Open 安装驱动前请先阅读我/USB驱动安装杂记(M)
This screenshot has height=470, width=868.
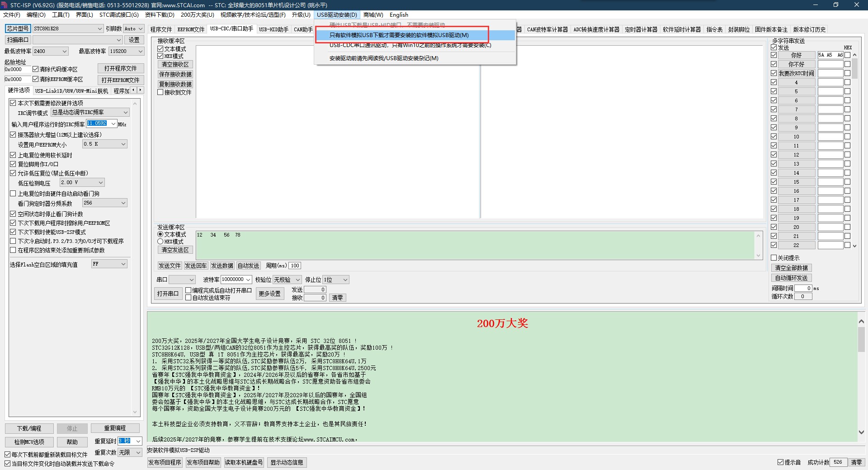point(415,58)
